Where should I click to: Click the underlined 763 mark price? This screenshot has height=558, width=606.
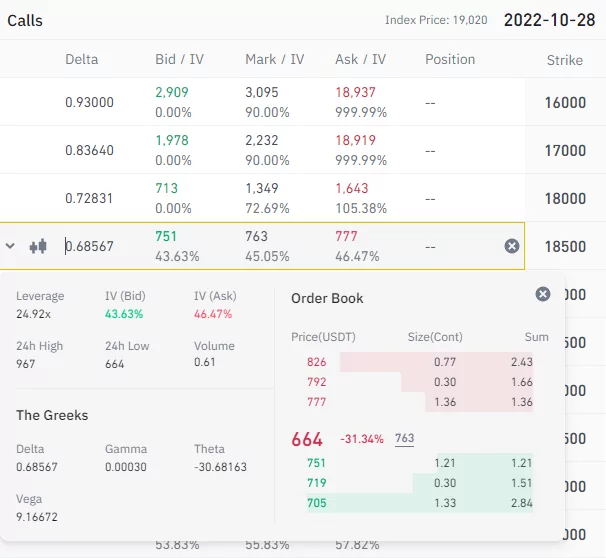click(x=405, y=439)
